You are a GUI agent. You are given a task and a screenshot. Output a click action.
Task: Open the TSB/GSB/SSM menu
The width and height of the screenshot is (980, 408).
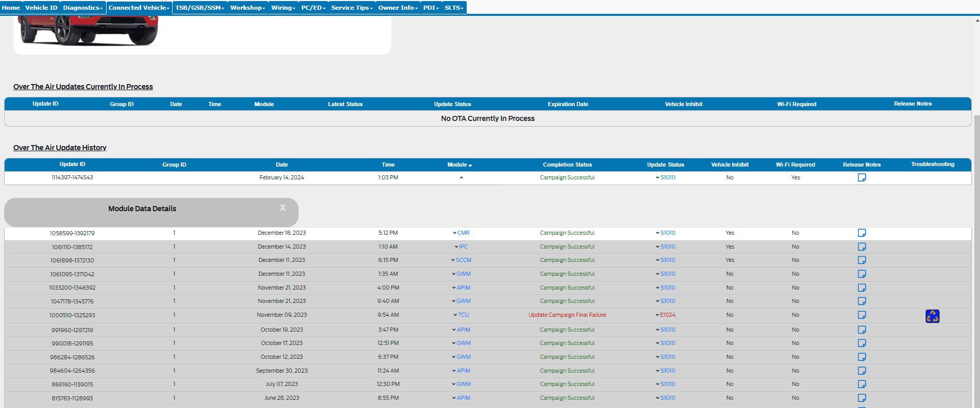(x=200, y=8)
